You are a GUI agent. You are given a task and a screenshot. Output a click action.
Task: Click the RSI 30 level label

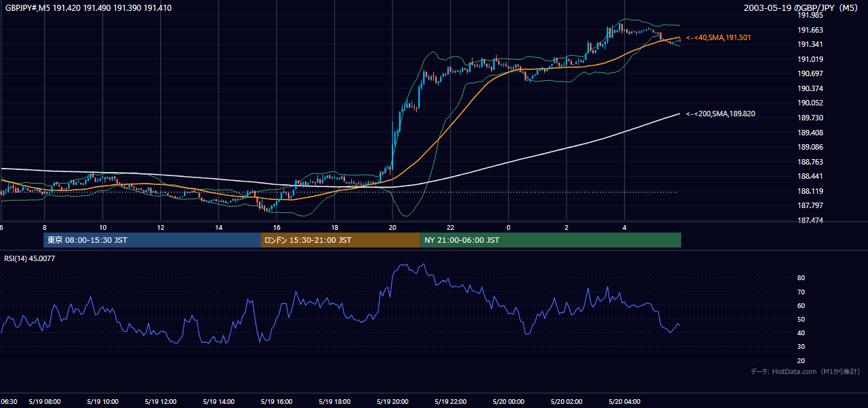tap(801, 347)
